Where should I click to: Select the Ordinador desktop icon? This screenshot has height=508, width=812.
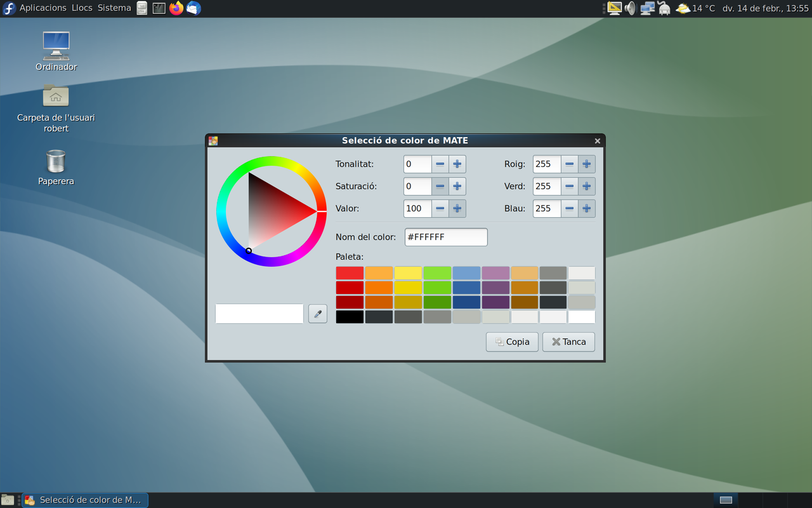click(x=56, y=51)
